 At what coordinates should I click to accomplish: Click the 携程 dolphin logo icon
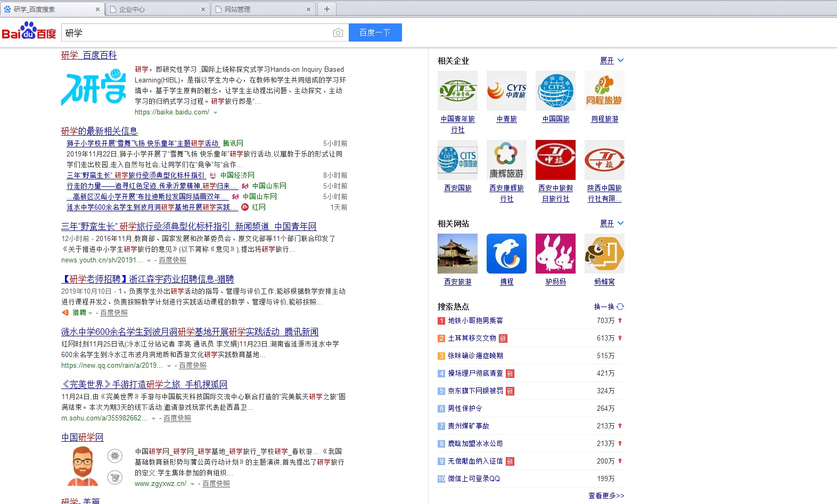coord(506,254)
